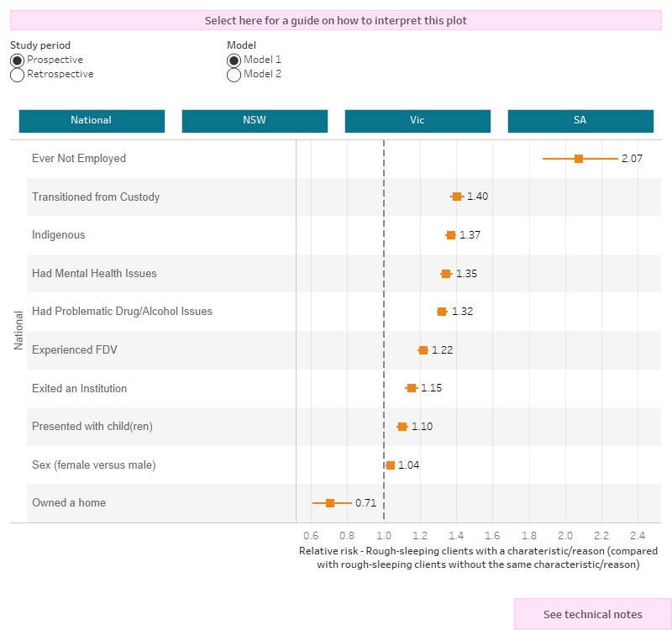This screenshot has width=672, height=630.
Task: Select the Ever Not Employed data marker
Action: [578, 158]
